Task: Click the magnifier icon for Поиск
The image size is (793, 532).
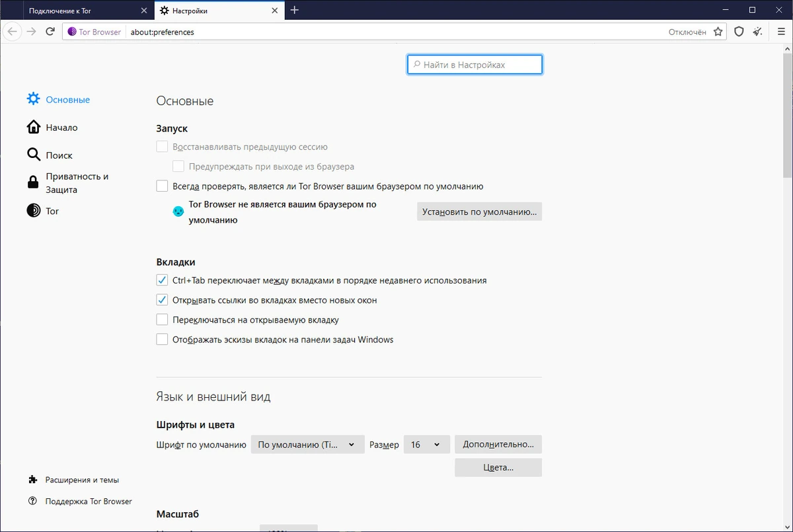Action: pyautogui.click(x=33, y=155)
